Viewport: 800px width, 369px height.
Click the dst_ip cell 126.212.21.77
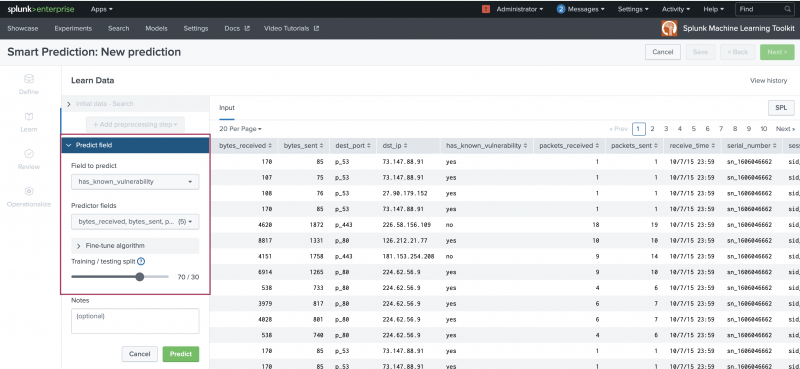tap(405, 240)
